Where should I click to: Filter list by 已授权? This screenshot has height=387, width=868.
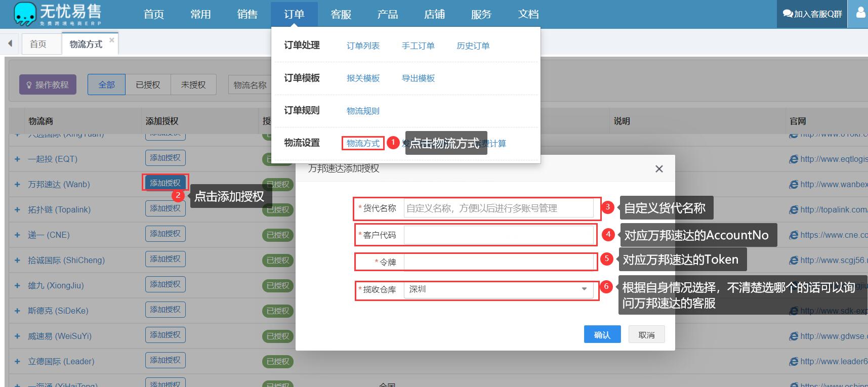(x=148, y=84)
